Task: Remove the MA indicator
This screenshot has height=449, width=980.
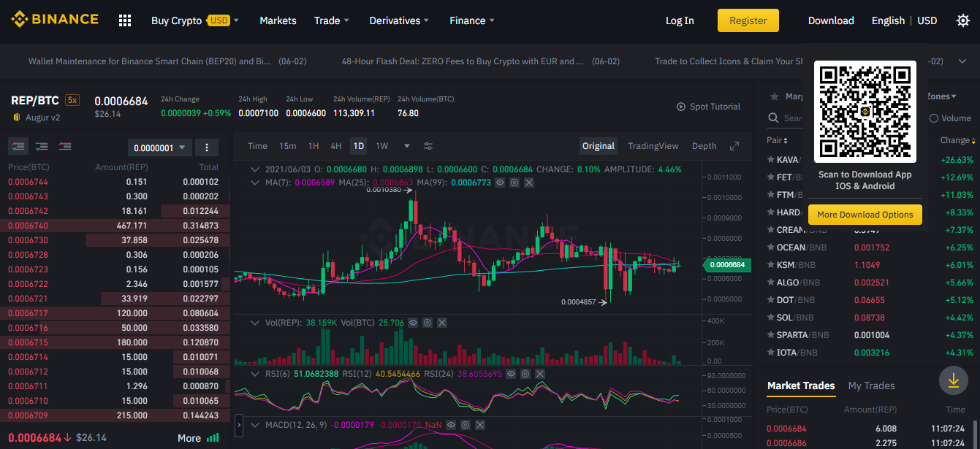Action: [x=529, y=182]
